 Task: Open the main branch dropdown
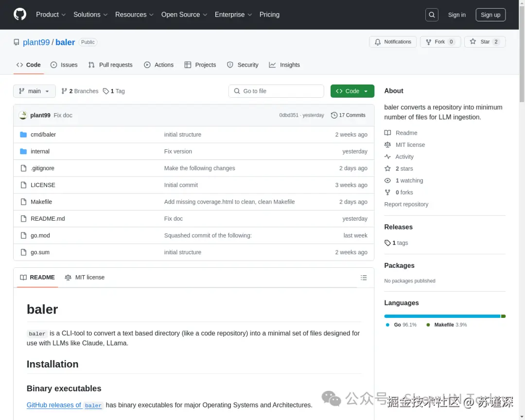point(34,91)
